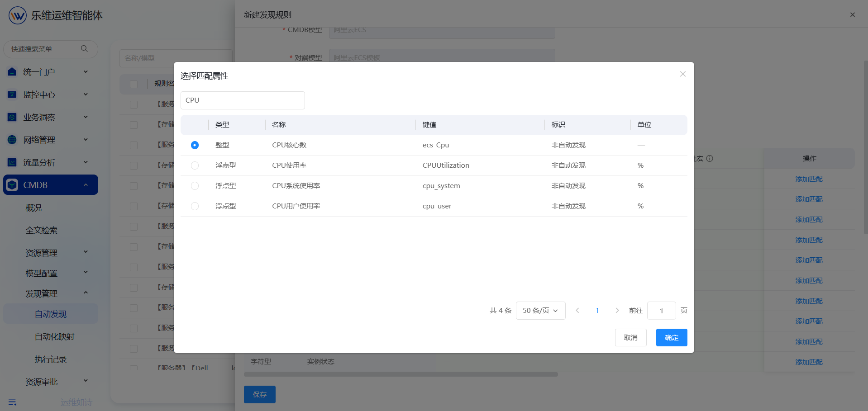Open 自动发现 menu item
Image resolution: width=868 pixels, height=411 pixels.
51,314
